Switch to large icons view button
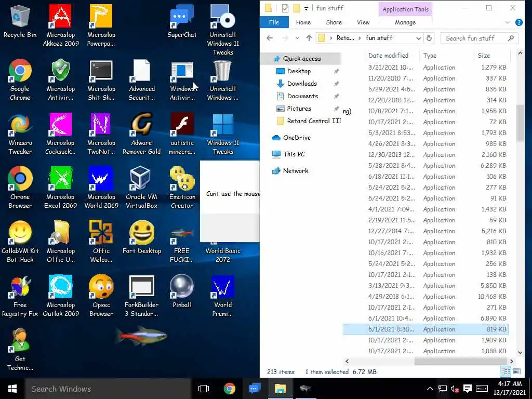 517,371
